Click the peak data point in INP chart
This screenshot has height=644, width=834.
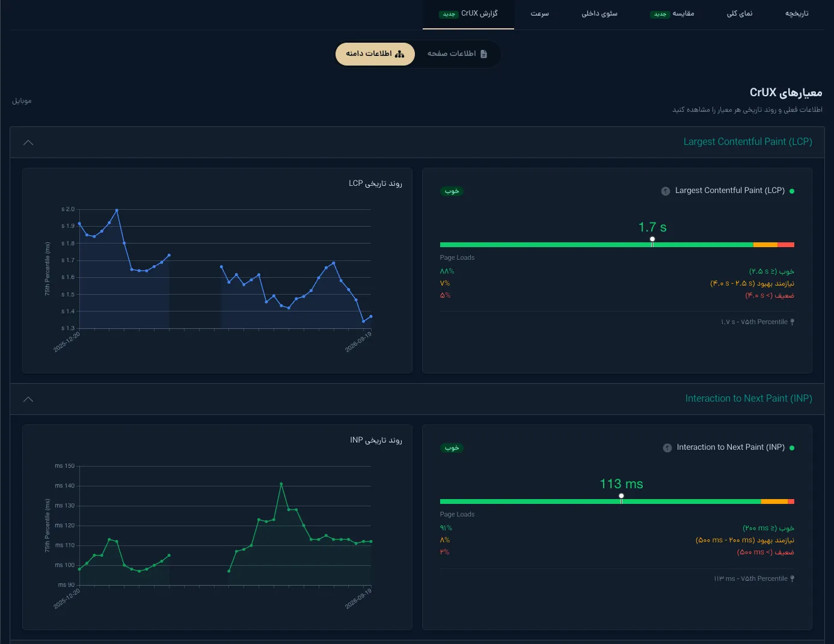[x=281, y=484]
